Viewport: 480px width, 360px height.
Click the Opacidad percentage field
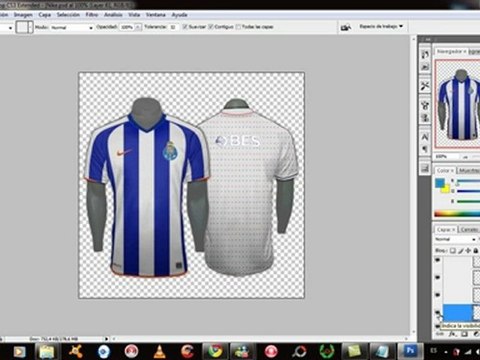click(127, 27)
